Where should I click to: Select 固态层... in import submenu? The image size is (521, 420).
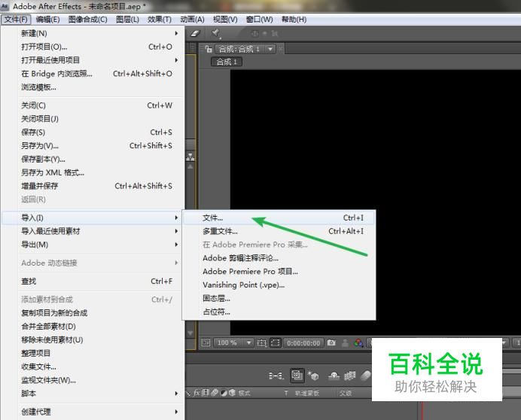tap(279, 298)
